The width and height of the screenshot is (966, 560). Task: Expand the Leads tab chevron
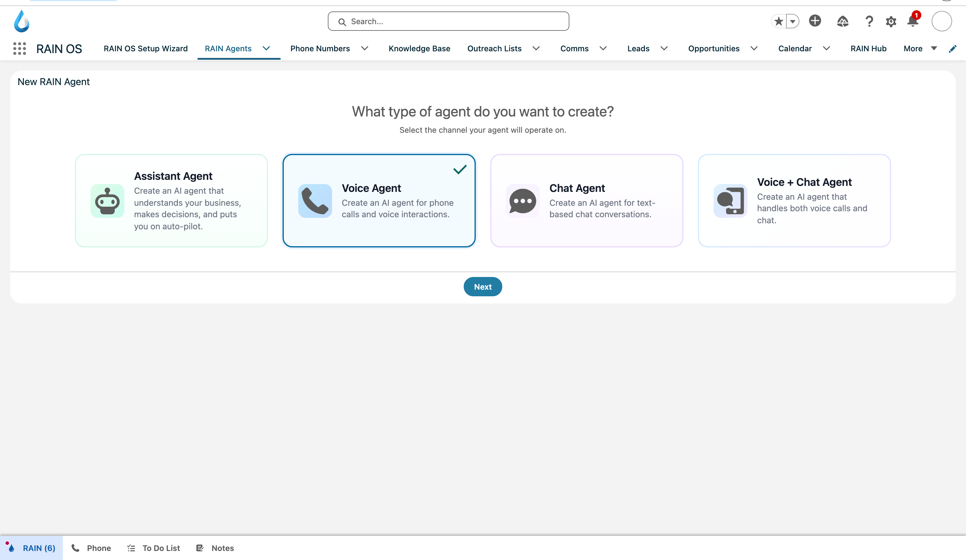pos(664,48)
